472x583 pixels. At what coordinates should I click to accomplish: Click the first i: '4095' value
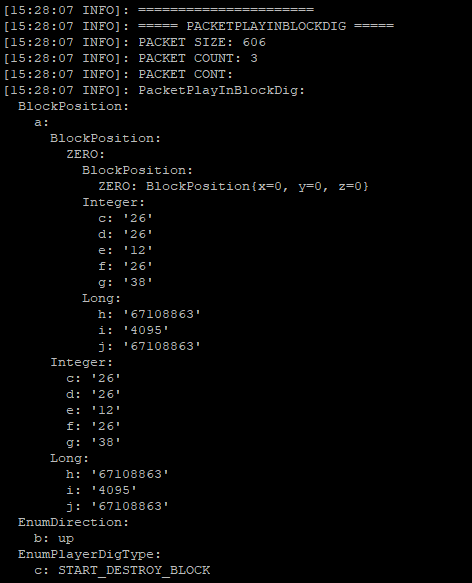[x=133, y=330]
